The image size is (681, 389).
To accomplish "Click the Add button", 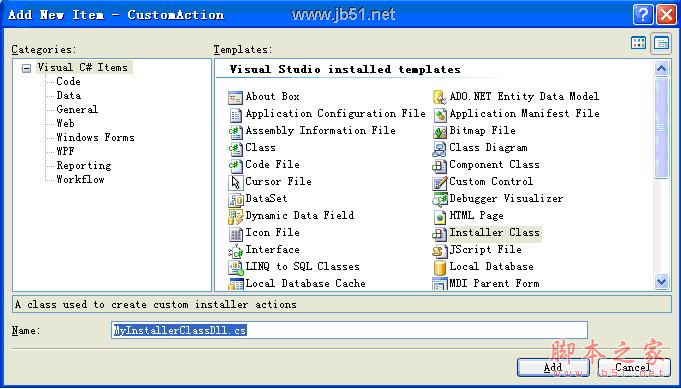I will coord(553,367).
